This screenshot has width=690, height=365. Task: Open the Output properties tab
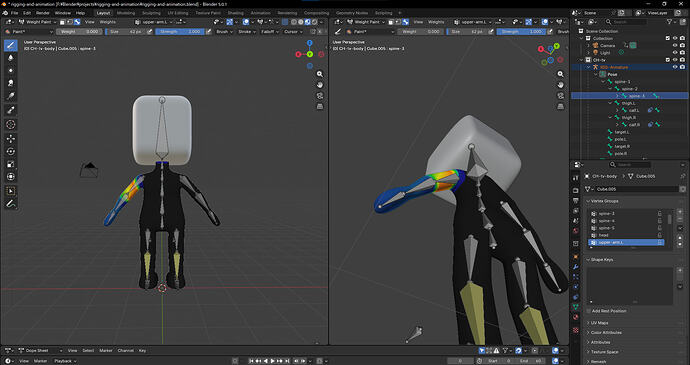point(576,200)
